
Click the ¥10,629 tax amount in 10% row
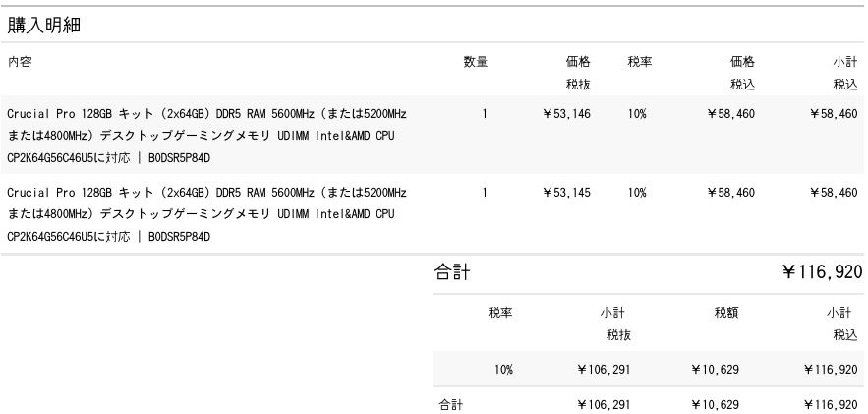point(715,370)
